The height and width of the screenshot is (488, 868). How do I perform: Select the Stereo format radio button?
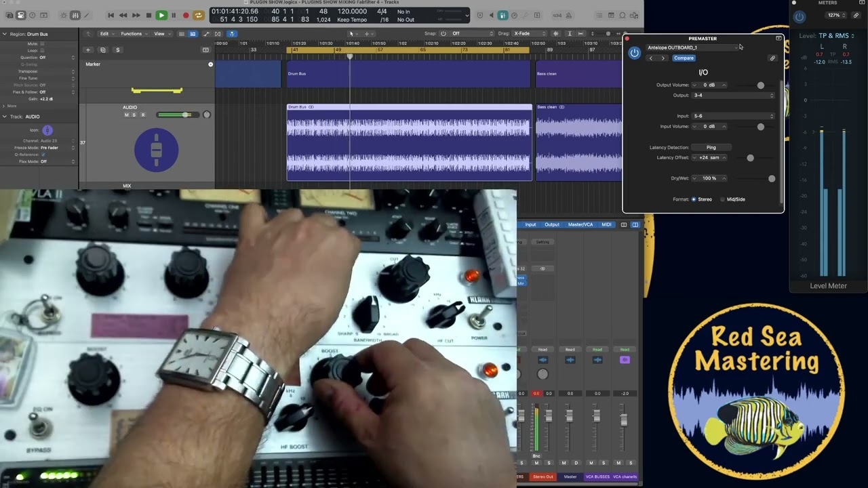click(x=694, y=199)
